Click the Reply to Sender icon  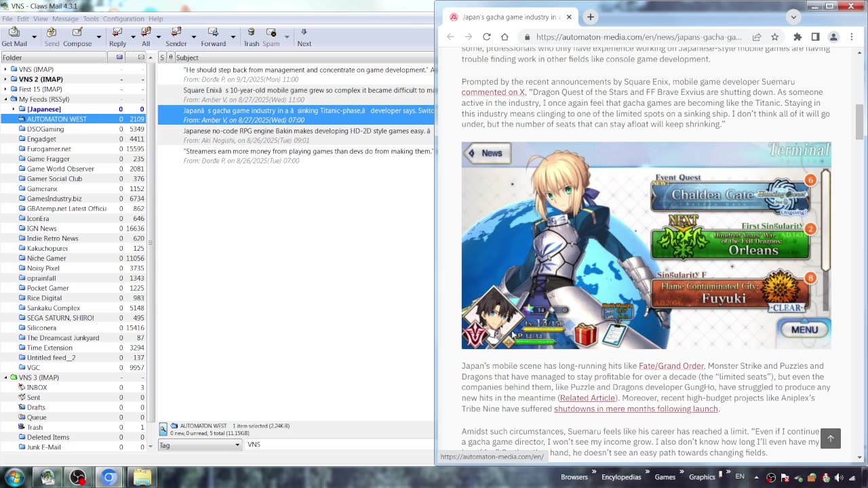click(176, 37)
